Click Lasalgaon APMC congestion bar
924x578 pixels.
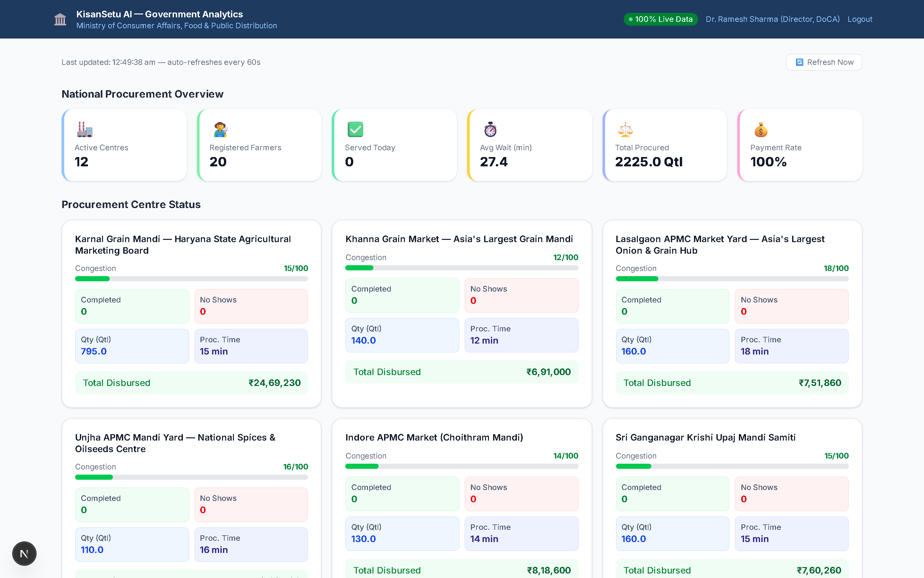coord(732,279)
